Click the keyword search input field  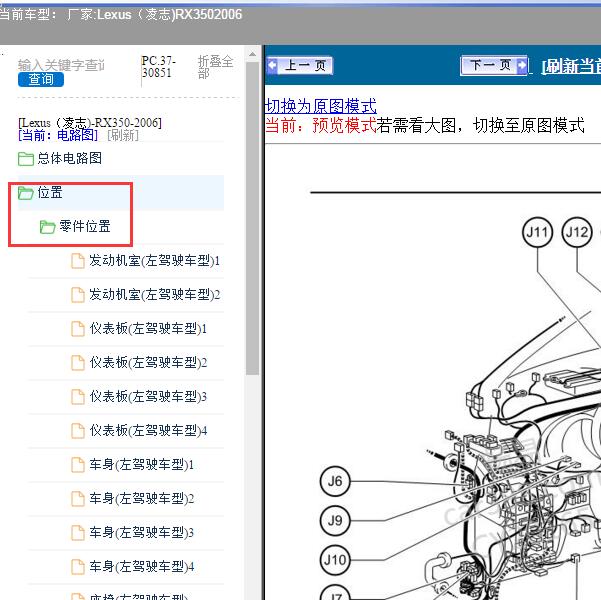(x=61, y=65)
